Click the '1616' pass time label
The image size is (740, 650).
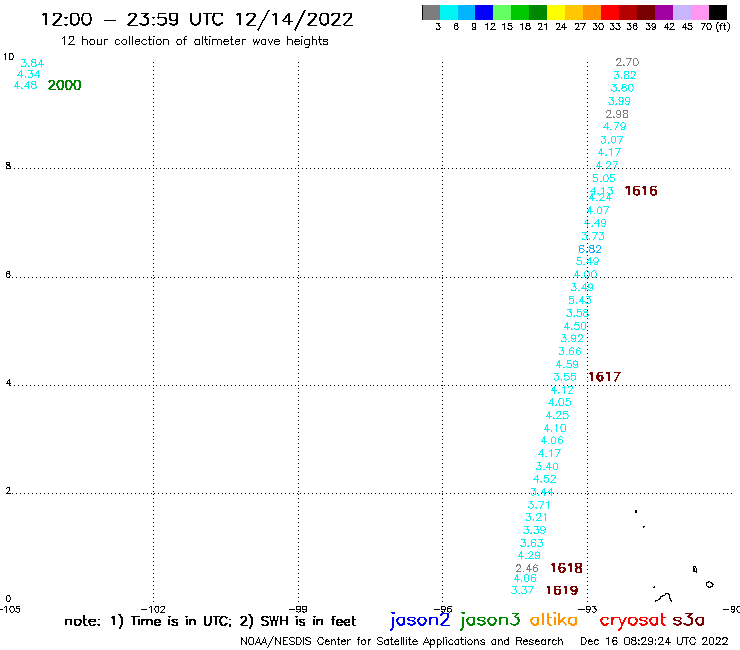(x=641, y=191)
